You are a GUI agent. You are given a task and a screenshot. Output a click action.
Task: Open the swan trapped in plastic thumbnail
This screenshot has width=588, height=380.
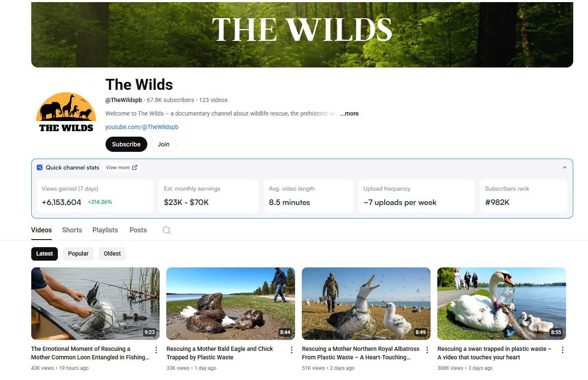pos(501,304)
